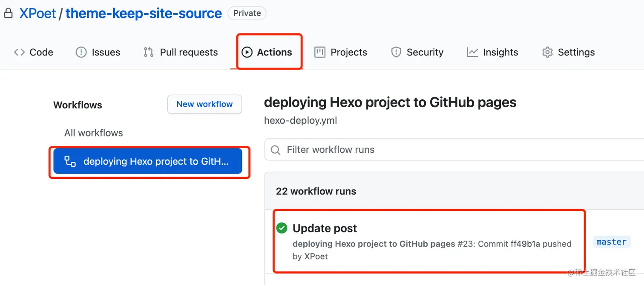Click All workflows
This screenshot has width=644, height=285.
pos(93,133)
